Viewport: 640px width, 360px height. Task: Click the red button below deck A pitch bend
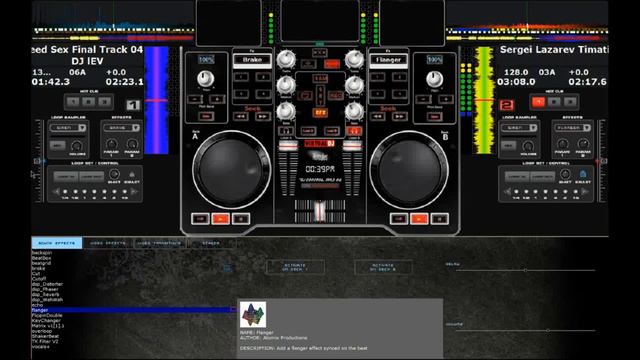tap(206, 116)
